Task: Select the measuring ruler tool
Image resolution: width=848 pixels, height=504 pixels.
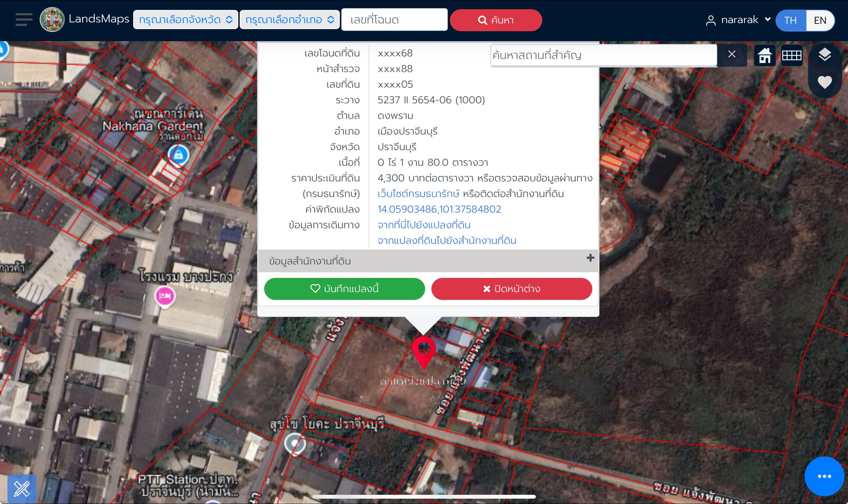Action: [x=22, y=489]
